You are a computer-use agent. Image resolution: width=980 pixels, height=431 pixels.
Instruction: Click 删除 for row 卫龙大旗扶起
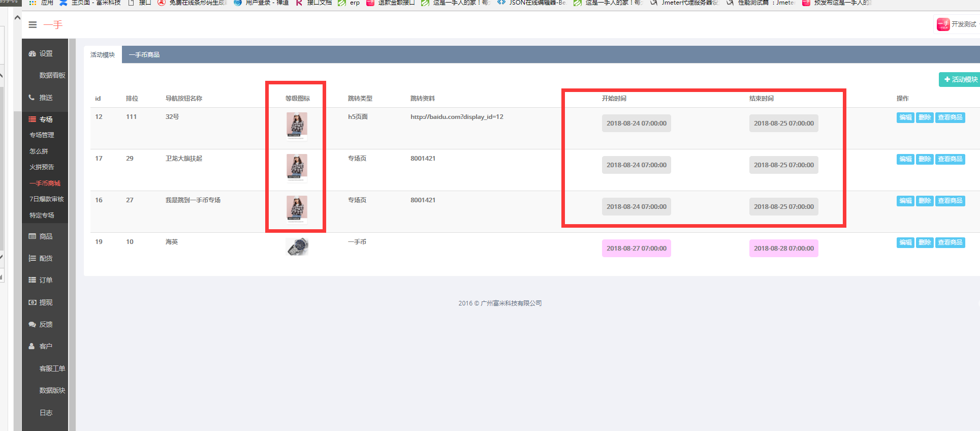point(925,159)
